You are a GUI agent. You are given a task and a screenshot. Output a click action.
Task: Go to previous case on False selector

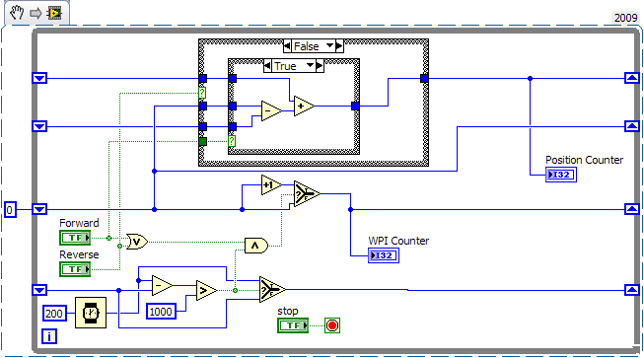(287, 46)
